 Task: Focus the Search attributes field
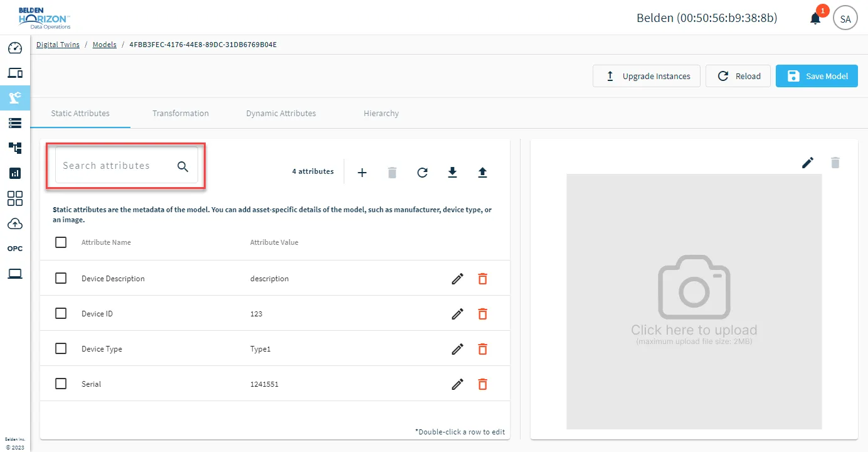(x=127, y=166)
